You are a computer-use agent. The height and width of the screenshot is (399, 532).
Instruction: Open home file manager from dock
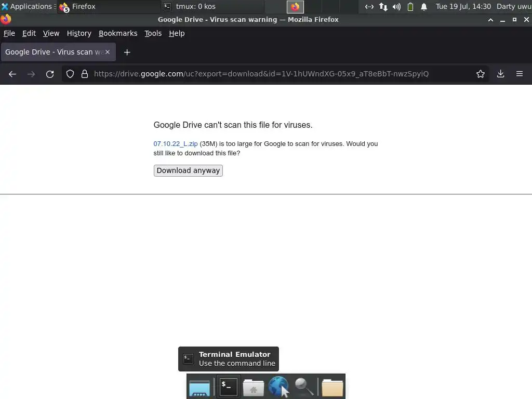254,388
